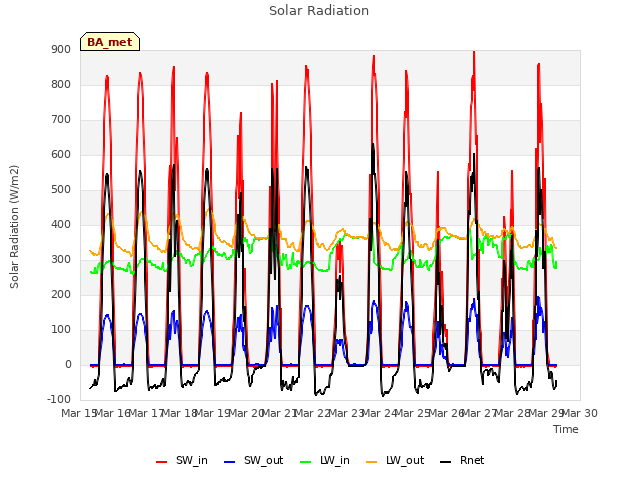The height and width of the screenshot is (480, 640).
Task: Click the 300 y-axis tick label
Action: 61,260
